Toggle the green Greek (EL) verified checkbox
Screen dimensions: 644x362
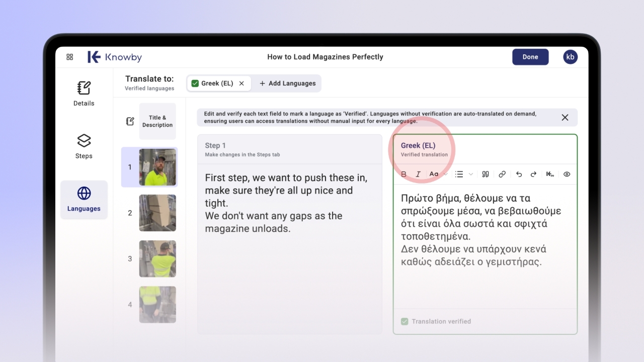coord(195,83)
